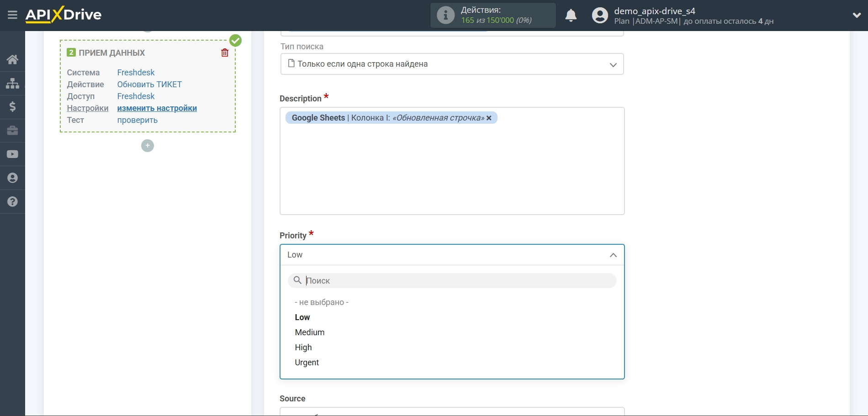
Task: Click the 'проверить' test link
Action: [x=137, y=120]
